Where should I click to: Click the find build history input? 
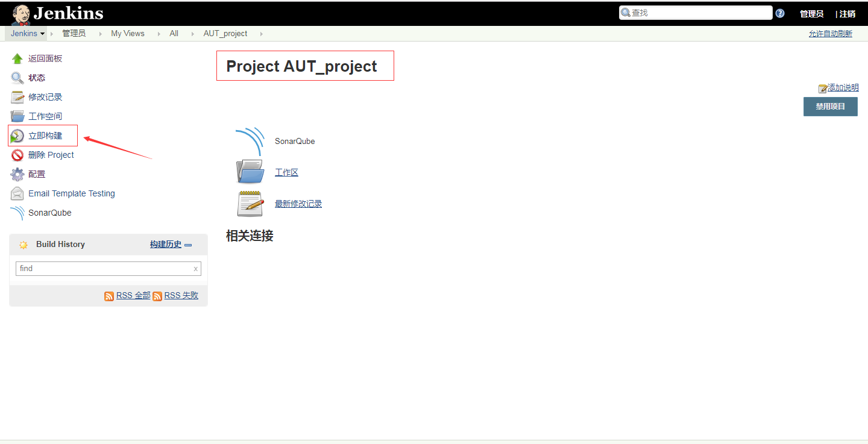click(x=108, y=269)
